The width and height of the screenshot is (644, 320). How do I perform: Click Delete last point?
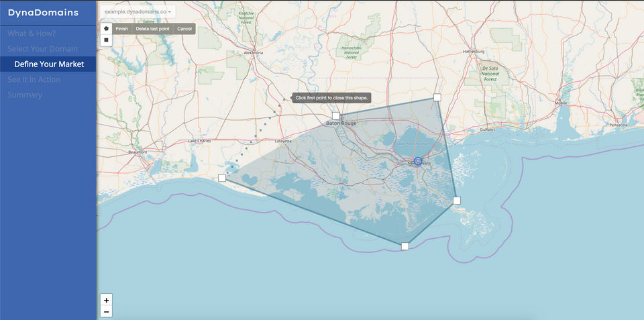[x=152, y=29]
